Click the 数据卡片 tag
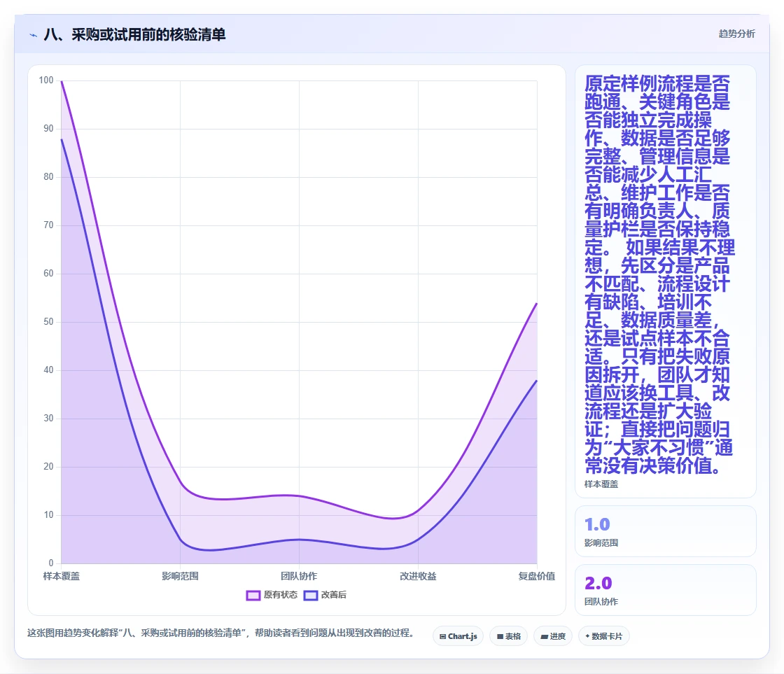 [604, 636]
